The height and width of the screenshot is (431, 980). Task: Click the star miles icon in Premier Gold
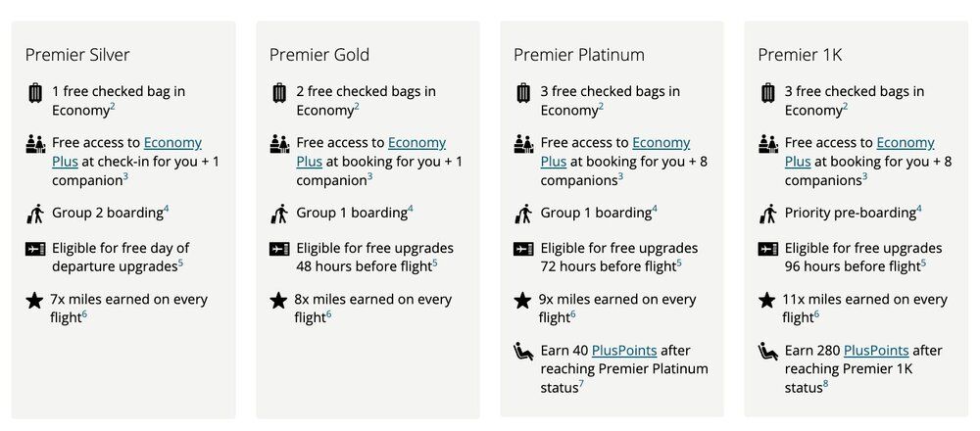[x=279, y=301]
